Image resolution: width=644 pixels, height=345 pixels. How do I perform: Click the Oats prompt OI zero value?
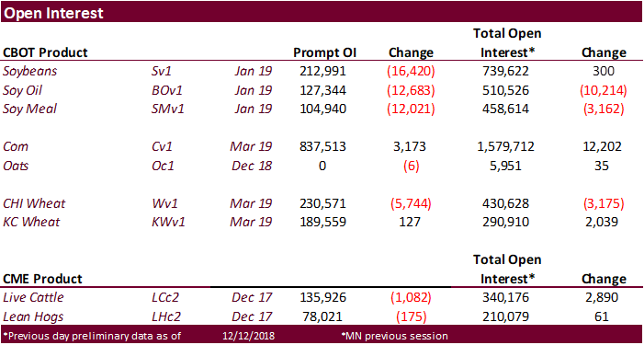click(322, 166)
